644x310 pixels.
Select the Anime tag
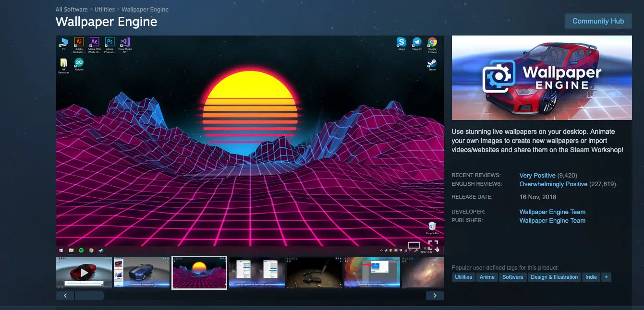point(487,277)
